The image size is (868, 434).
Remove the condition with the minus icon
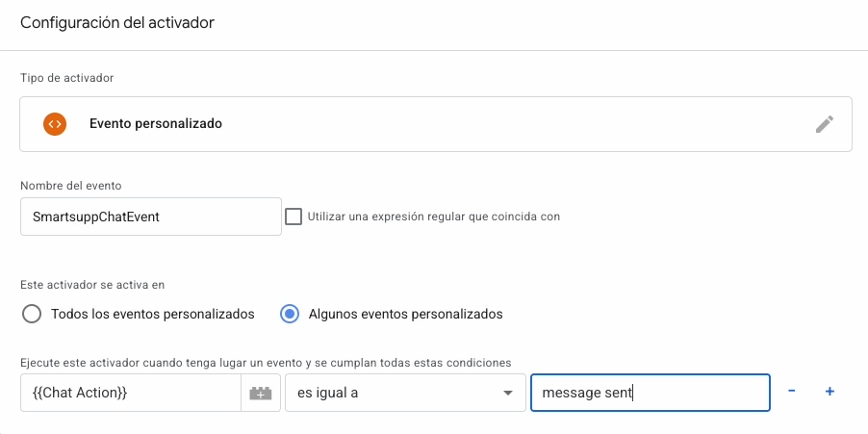791,392
